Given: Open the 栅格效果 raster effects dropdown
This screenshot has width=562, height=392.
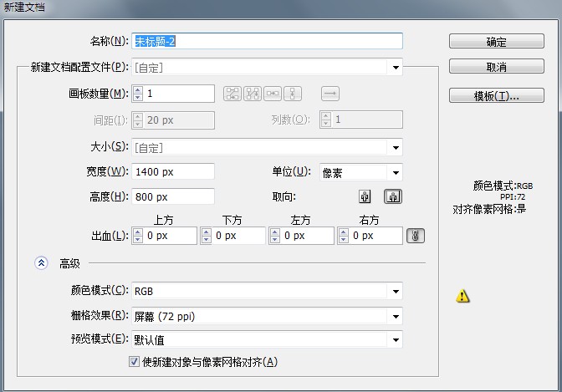Looking at the screenshot, I should point(395,316).
